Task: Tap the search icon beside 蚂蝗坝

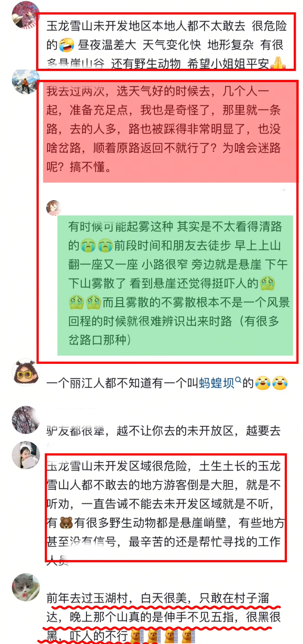Action: (238, 380)
